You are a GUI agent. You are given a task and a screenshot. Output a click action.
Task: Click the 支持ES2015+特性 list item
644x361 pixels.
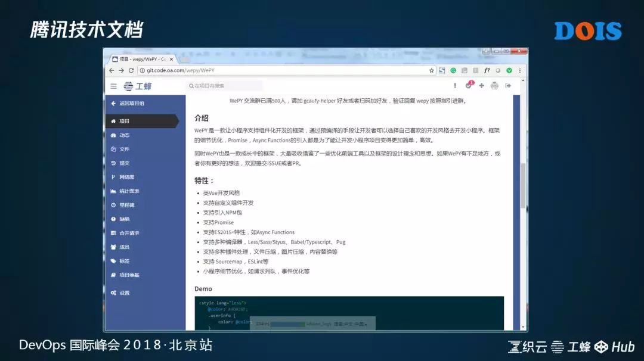pos(249,232)
